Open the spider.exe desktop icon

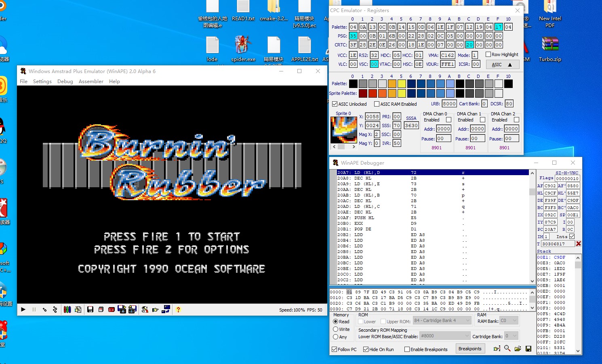click(x=243, y=49)
